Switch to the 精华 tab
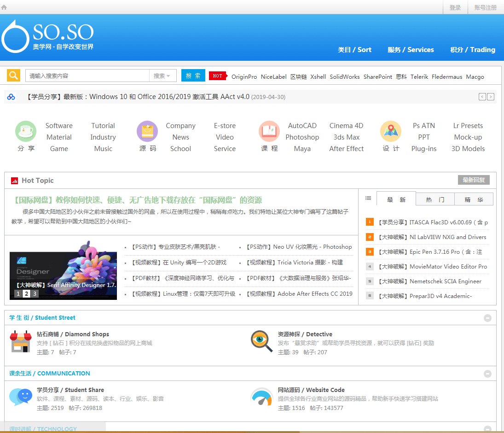Viewport: 504px width, 433px height. (474, 199)
